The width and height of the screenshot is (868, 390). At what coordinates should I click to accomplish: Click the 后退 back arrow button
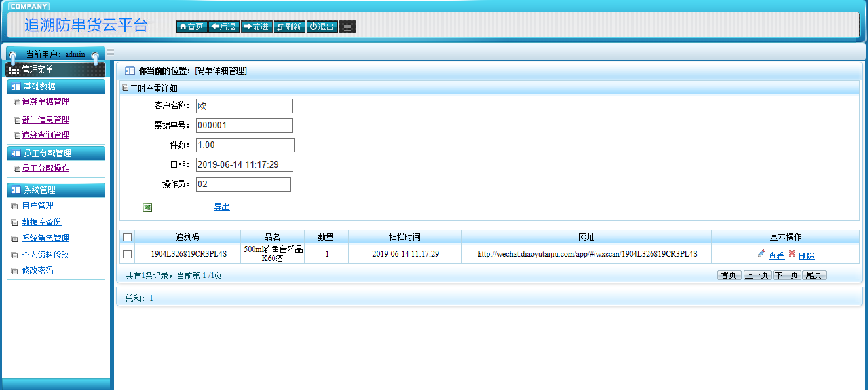(223, 27)
